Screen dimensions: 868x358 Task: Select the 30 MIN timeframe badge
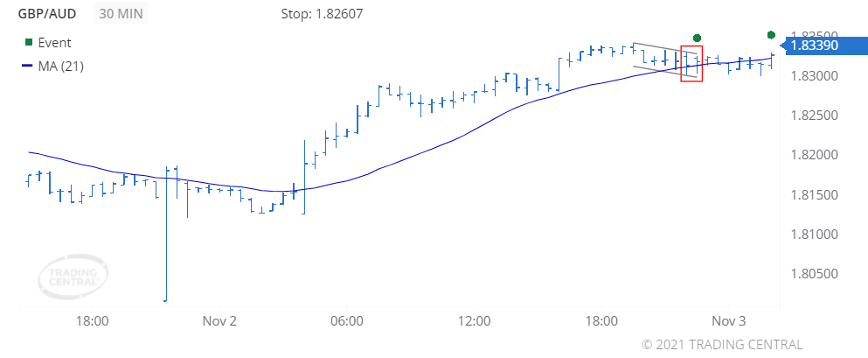click(120, 13)
